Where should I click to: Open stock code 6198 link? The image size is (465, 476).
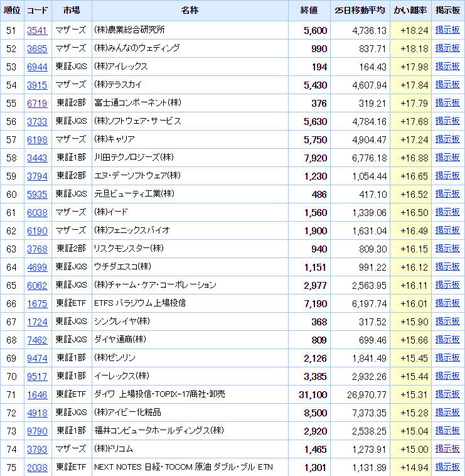[37, 140]
